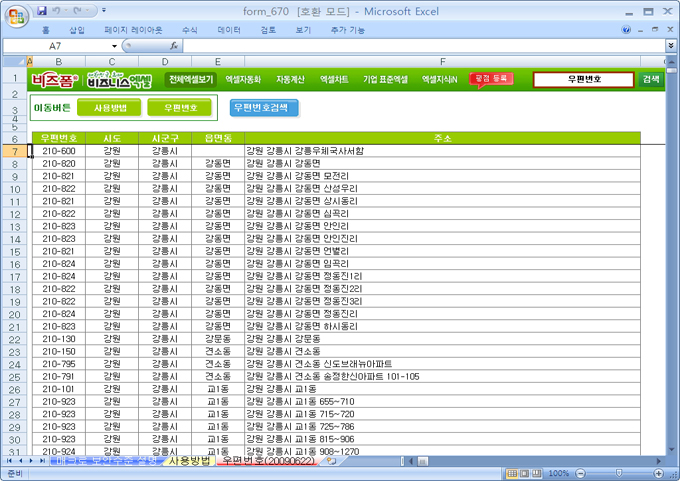
Task: Click the zoom slider in status bar
Action: (x=617, y=473)
